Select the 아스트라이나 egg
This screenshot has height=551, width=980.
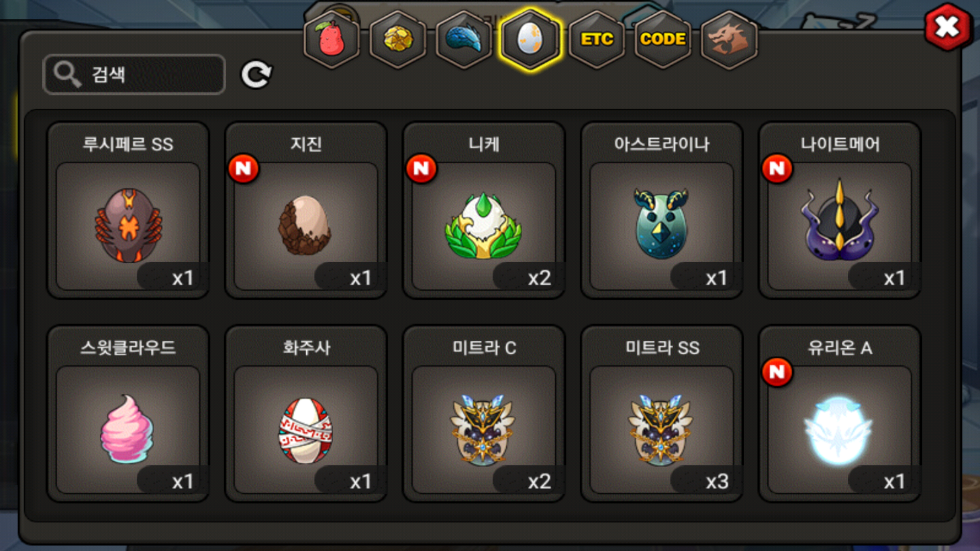click(662, 210)
